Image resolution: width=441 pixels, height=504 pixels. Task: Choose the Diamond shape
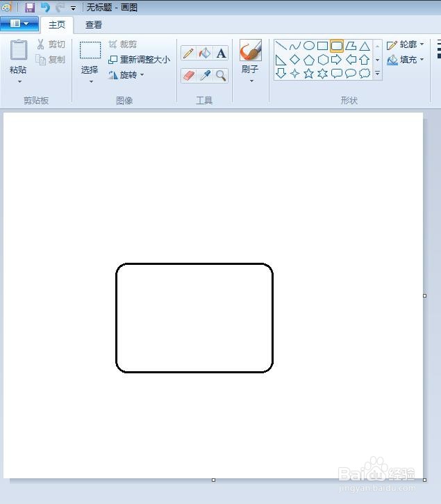(x=295, y=60)
